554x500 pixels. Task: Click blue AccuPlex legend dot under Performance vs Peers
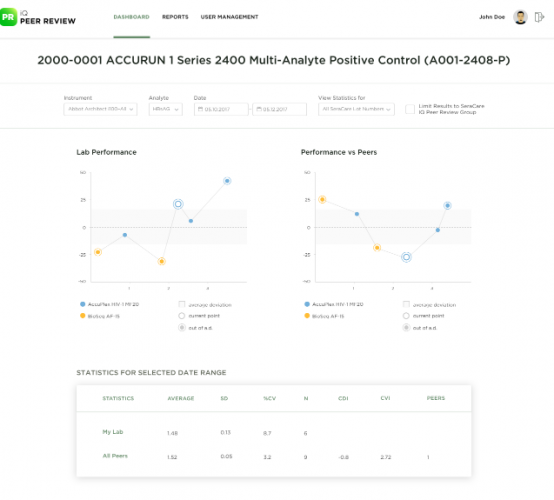[x=307, y=304]
